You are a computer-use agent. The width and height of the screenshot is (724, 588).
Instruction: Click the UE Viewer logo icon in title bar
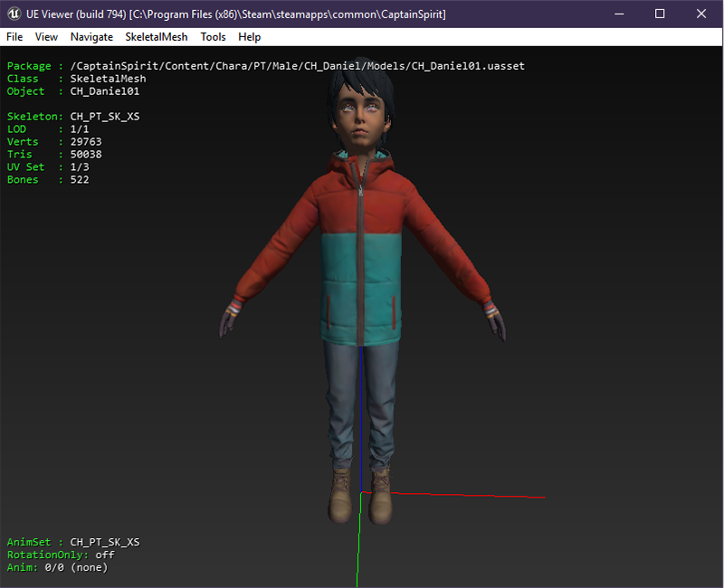[14, 14]
